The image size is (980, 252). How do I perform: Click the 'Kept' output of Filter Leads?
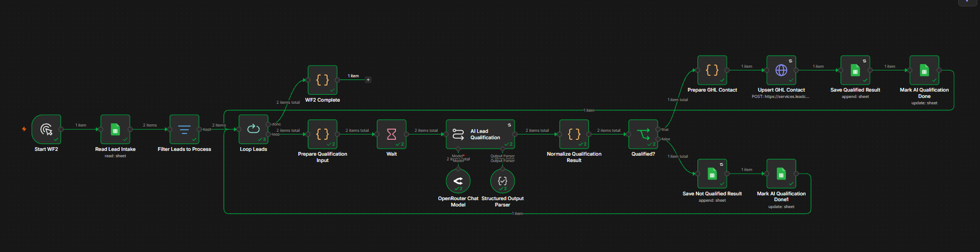tap(199, 129)
